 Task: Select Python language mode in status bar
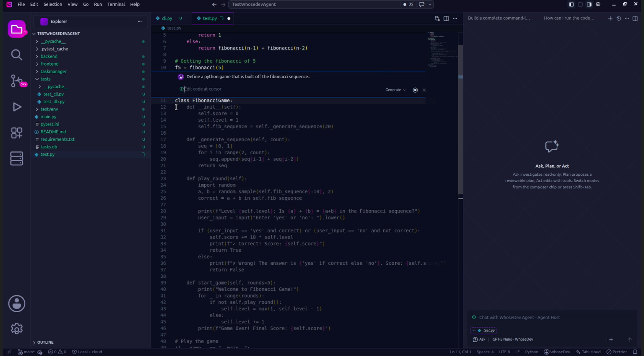(x=531, y=352)
